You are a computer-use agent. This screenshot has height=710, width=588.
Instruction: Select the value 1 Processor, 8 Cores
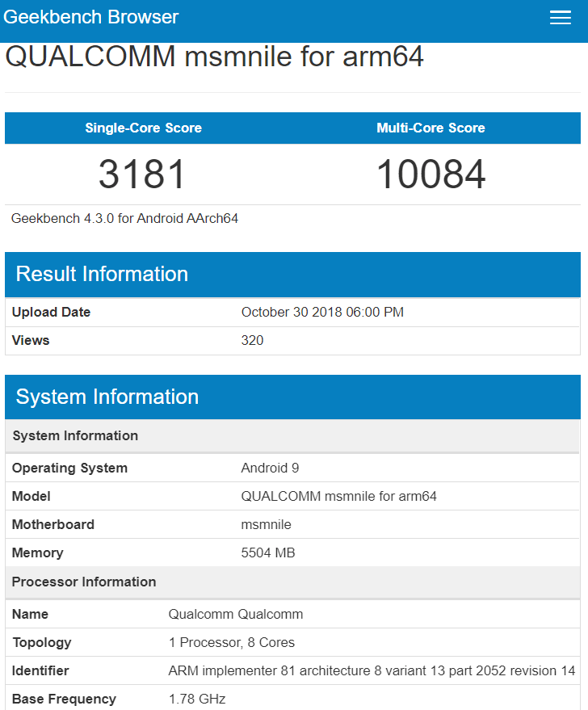[x=231, y=642]
